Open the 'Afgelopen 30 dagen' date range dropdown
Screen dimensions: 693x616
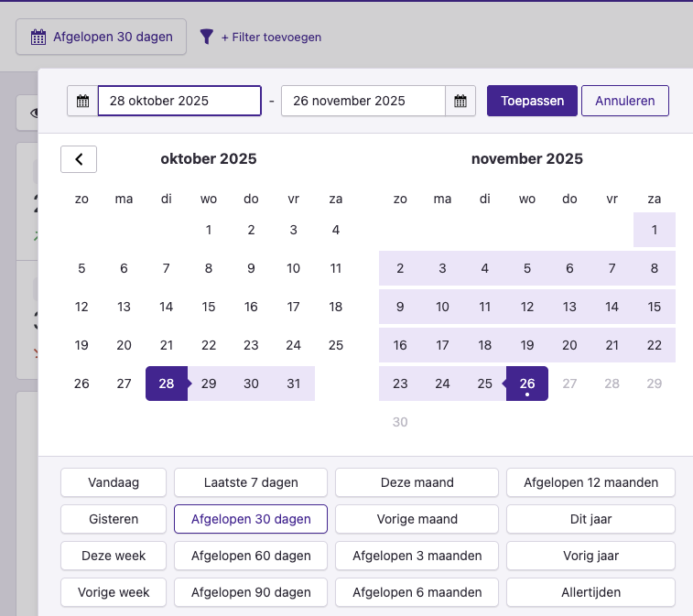point(101,37)
